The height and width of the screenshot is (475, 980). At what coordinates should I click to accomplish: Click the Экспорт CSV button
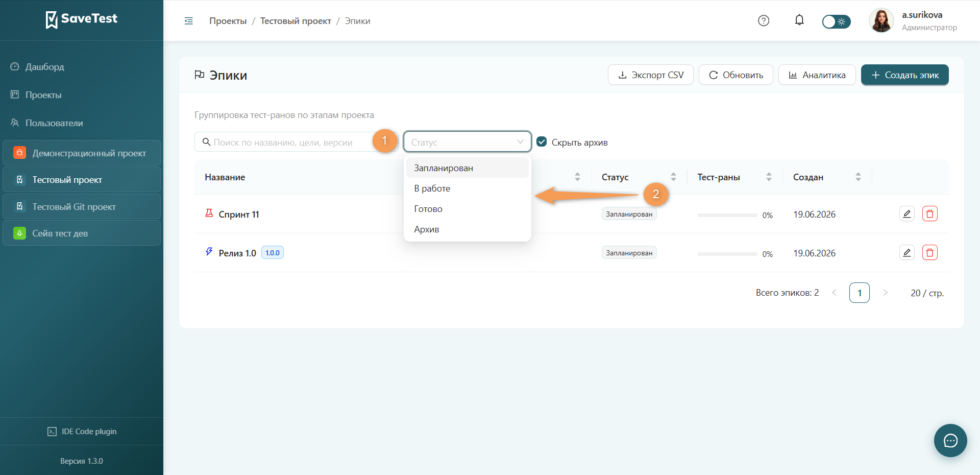click(x=651, y=75)
